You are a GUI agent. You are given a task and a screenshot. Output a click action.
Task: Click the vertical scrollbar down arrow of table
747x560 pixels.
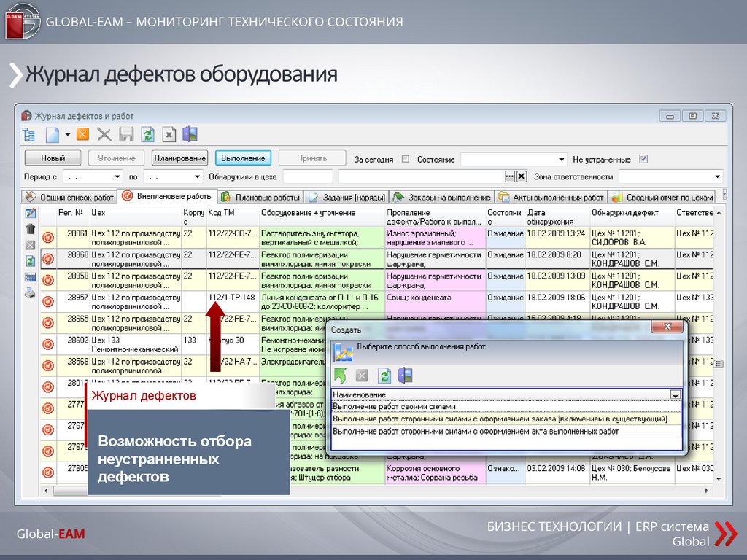pos(719,480)
